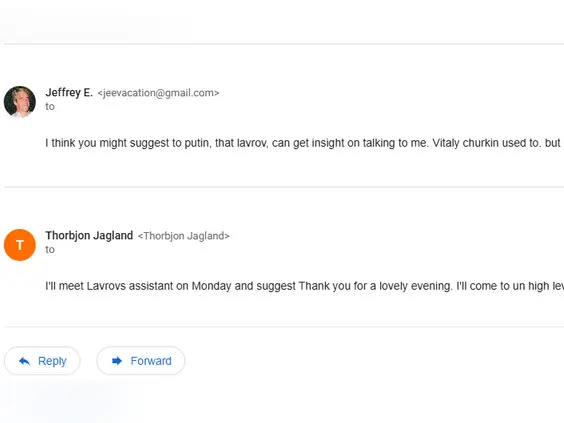The image size is (564, 423).
Task: Expand recipients under Thorbjon Jagland's name
Action: coord(50,250)
